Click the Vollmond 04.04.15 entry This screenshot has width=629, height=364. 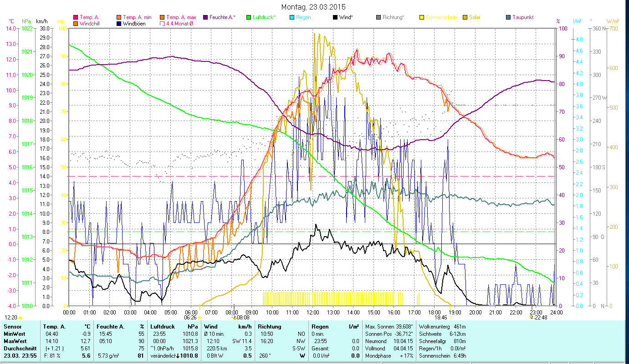(389, 349)
